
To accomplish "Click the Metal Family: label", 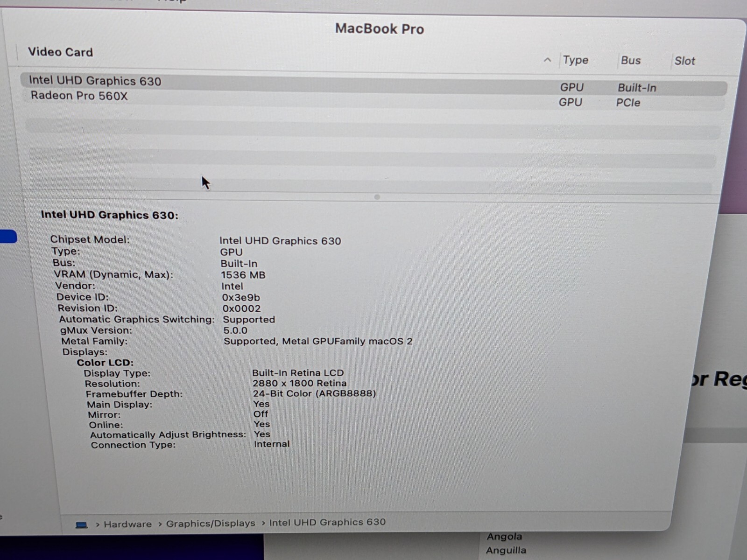I will point(94,341).
